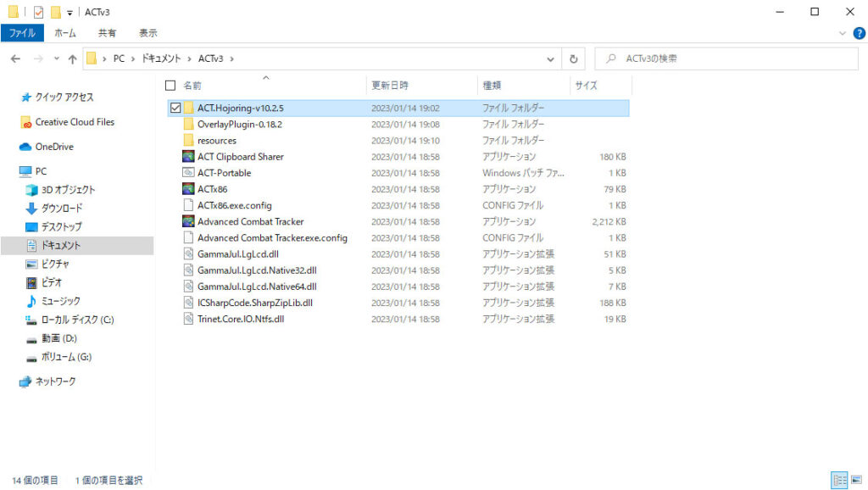
Task: Open the Quick Access Toolbar customize dropdown
Action: point(70,13)
